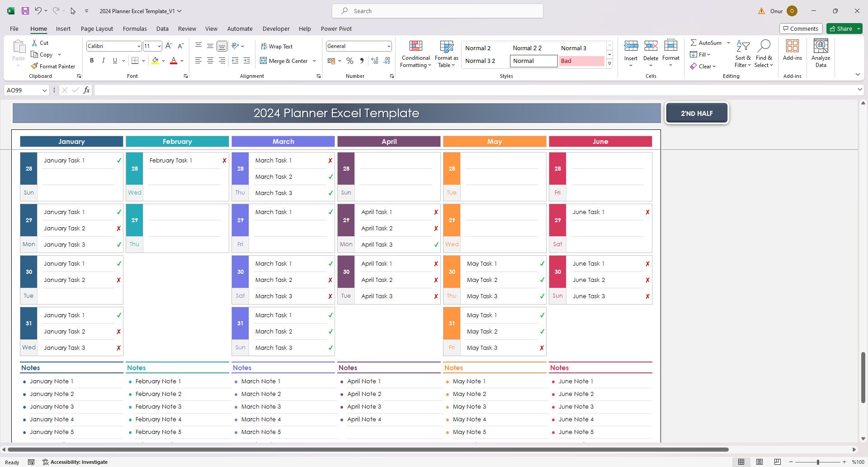
Task: Enable Wrap Text for selected cells
Action: pyautogui.click(x=277, y=46)
